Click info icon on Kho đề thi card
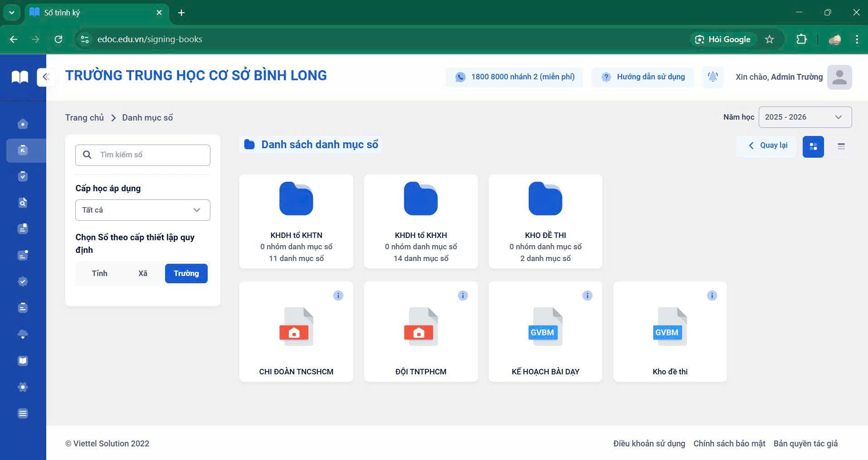 [x=712, y=295]
